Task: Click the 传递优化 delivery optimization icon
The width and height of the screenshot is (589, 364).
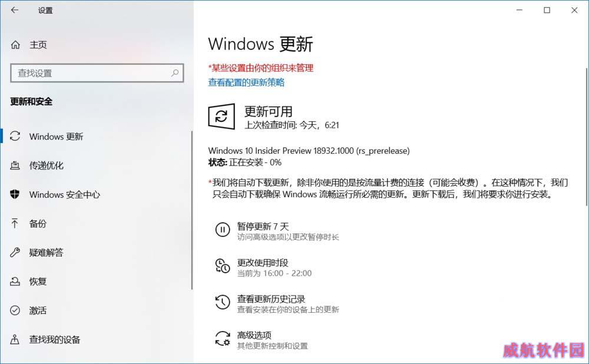Action: [x=15, y=166]
